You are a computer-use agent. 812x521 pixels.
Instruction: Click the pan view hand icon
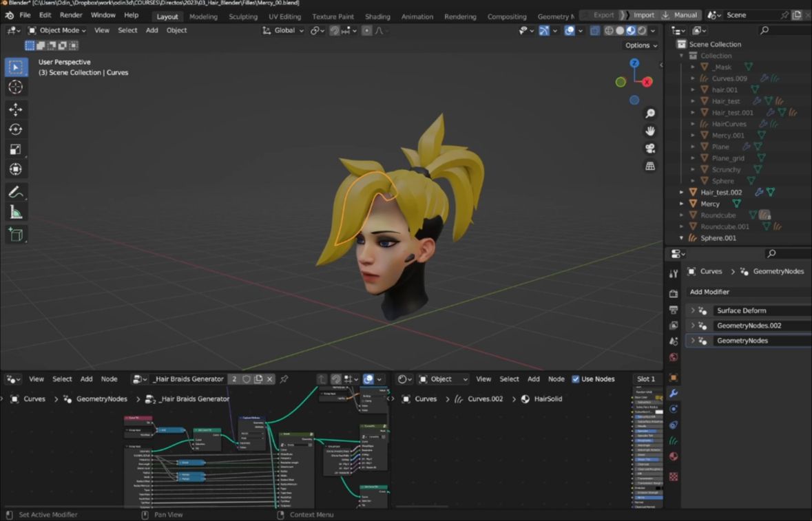click(650, 131)
